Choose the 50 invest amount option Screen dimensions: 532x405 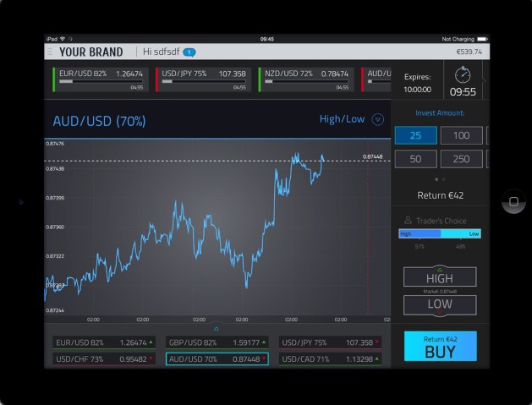click(x=415, y=159)
